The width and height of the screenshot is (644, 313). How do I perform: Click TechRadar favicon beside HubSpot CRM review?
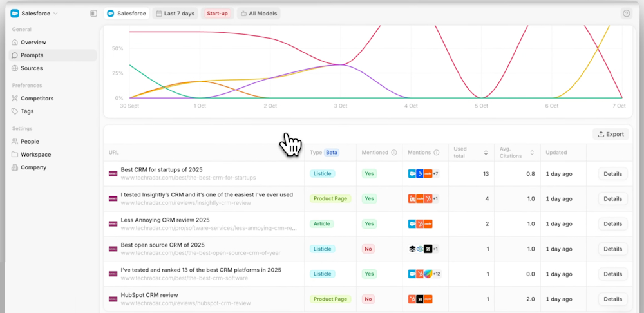[113, 299]
